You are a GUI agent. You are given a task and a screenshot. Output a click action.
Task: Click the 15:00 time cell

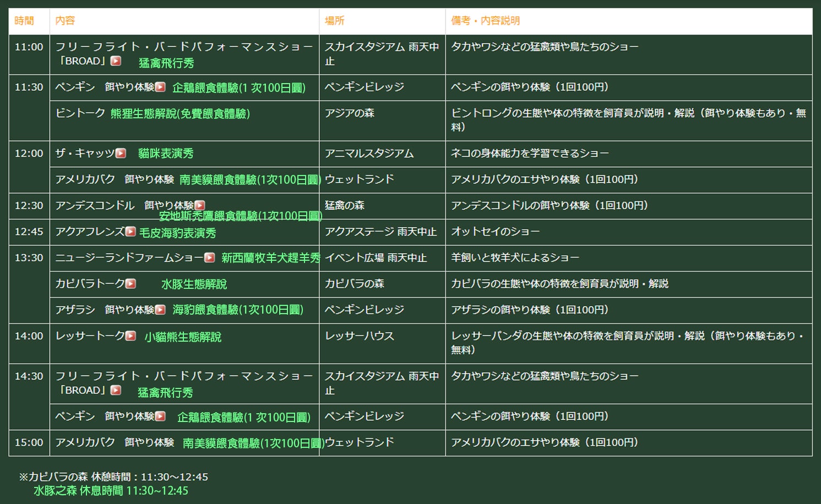[x=29, y=442]
